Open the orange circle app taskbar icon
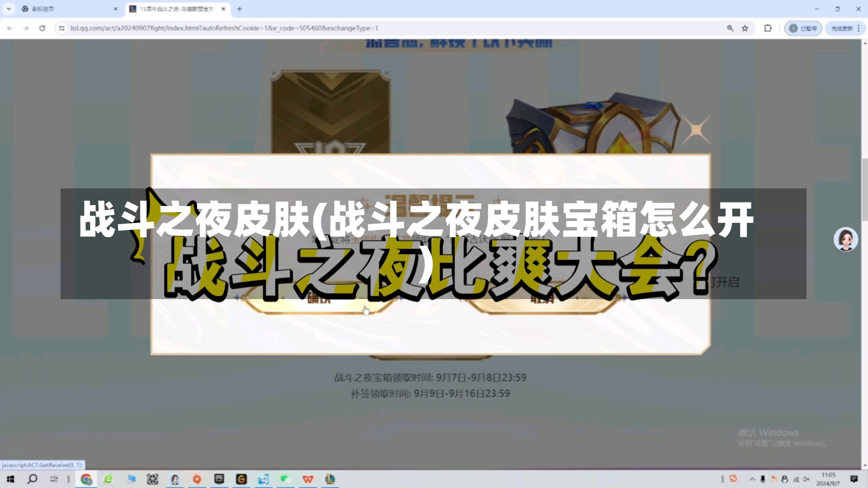 tap(197, 479)
